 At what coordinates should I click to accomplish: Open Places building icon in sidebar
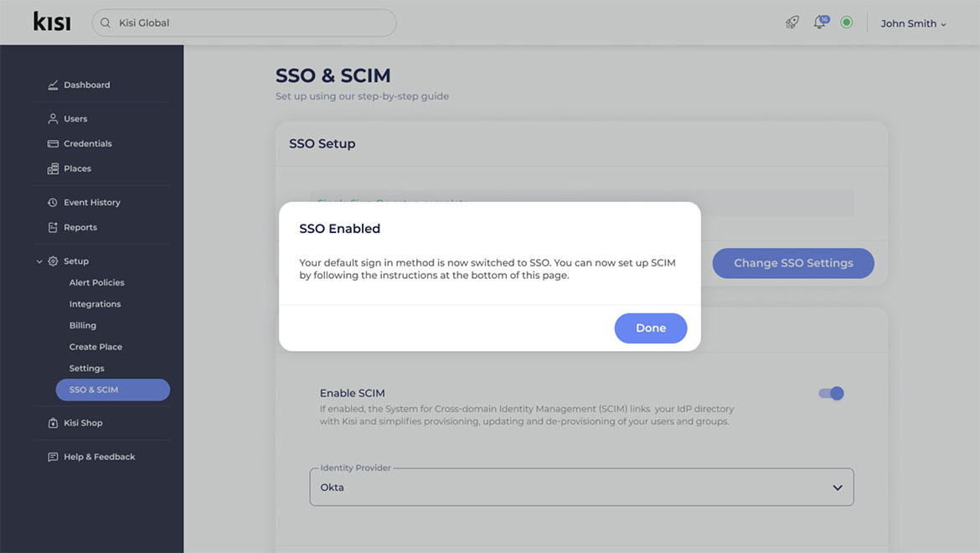point(53,168)
